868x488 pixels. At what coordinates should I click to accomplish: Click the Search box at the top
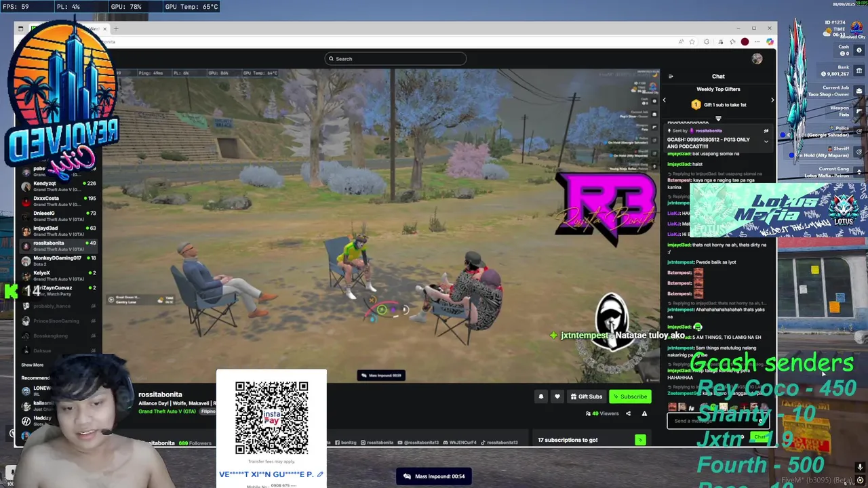[x=395, y=59]
